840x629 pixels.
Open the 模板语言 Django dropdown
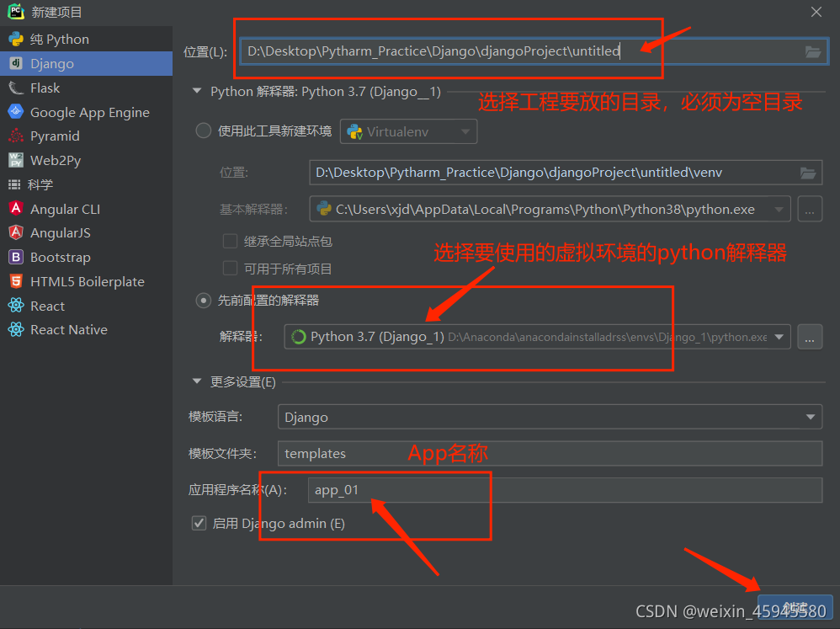click(x=809, y=417)
